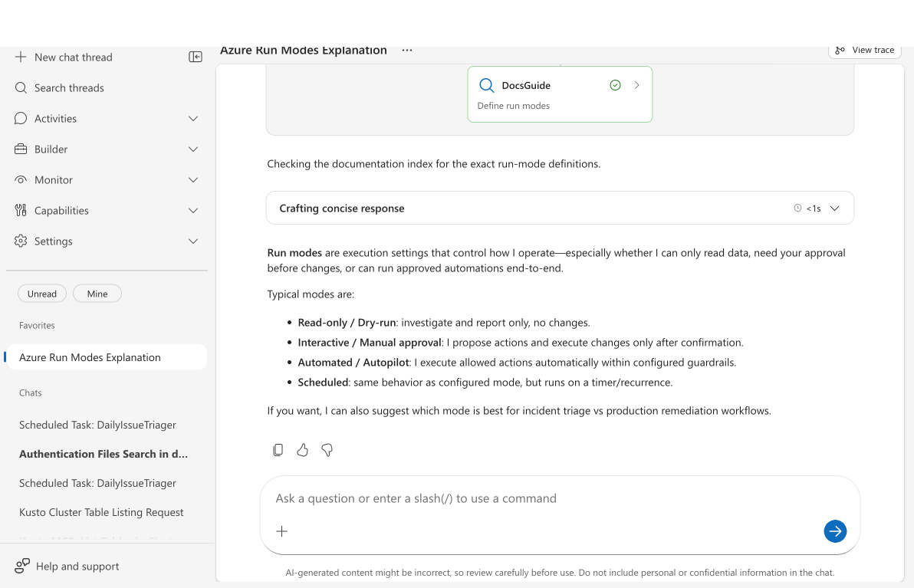Click the Checking the documentation index sentence

coord(434,164)
